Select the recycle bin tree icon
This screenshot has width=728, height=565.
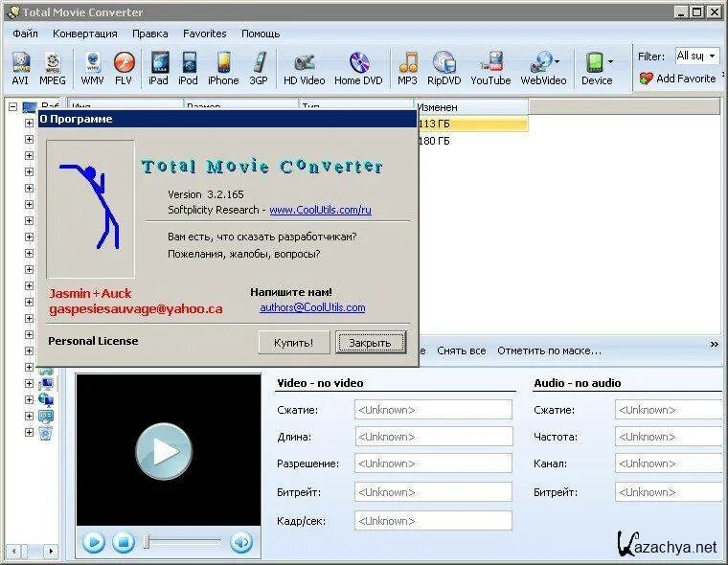46,433
